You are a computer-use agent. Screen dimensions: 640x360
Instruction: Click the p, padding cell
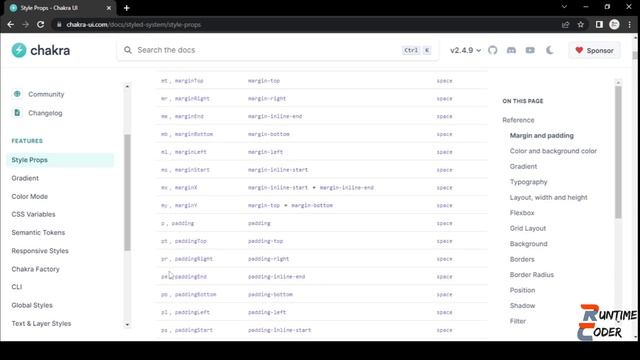[177, 223]
